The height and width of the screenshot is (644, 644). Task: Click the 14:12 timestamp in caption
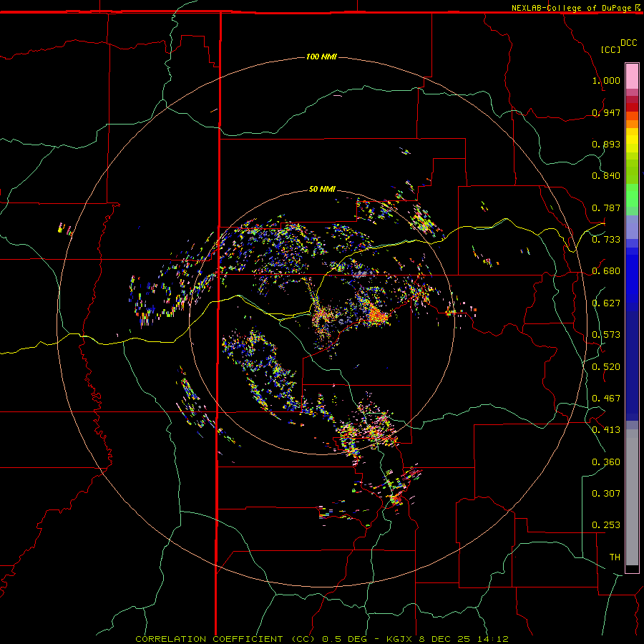tap(492, 639)
